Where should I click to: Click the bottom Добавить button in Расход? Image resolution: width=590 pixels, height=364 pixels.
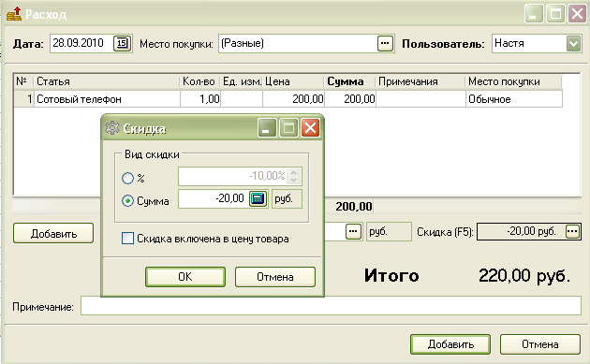coord(450,344)
